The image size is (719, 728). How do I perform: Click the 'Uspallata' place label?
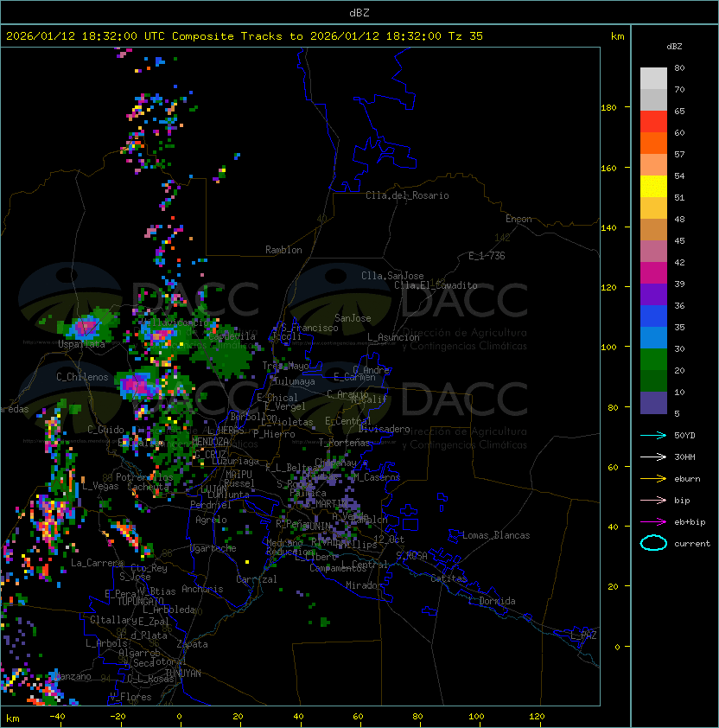pos(81,344)
